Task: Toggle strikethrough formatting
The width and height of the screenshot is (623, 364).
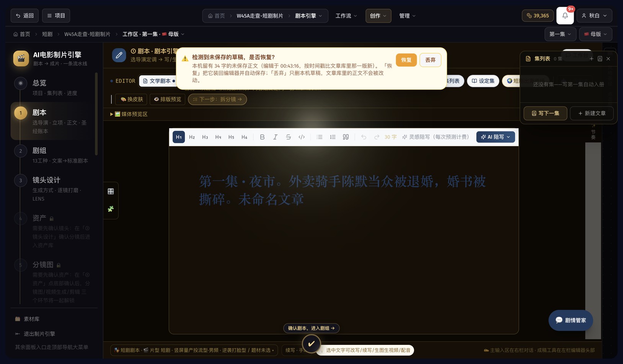Action: coord(289,137)
